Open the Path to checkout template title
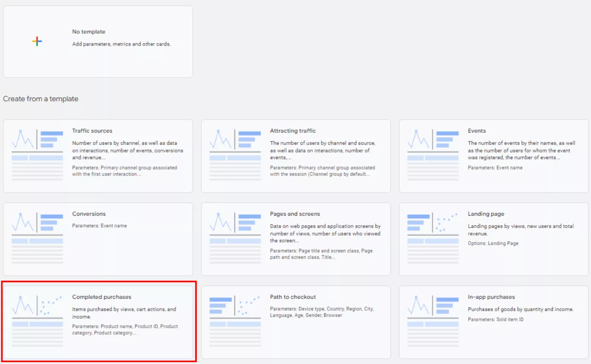The height and width of the screenshot is (364, 591). (293, 297)
